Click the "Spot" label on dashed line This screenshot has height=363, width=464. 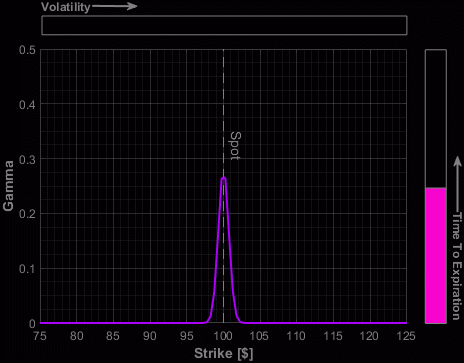(x=235, y=146)
